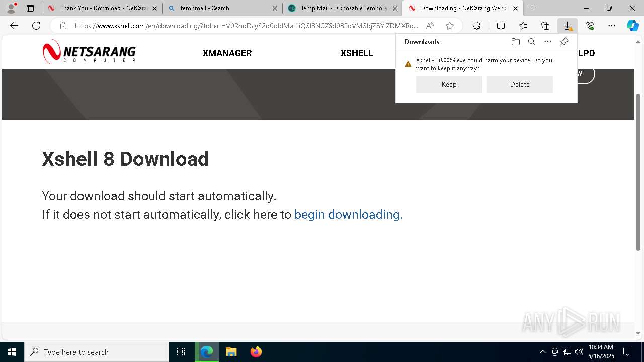Toggle the Downloads toolbar button
The width and height of the screenshot is (644, 362).
coord(568,26)
